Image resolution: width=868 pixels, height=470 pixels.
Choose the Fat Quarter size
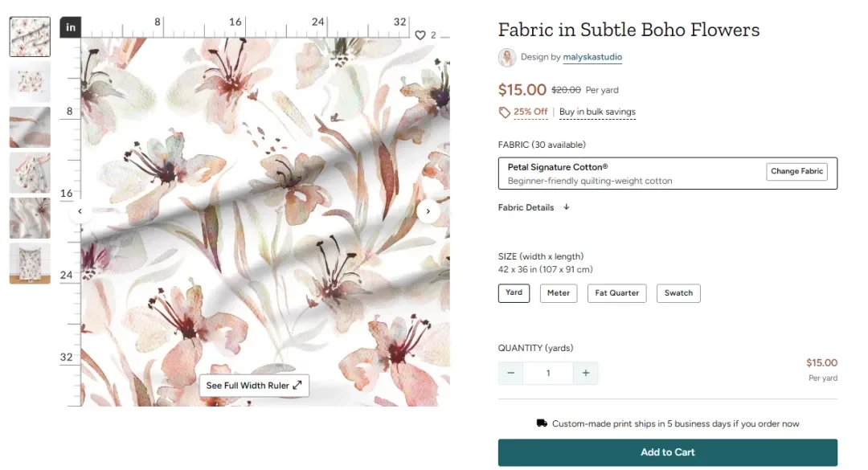pyautogui.click(x=617, y=293)
